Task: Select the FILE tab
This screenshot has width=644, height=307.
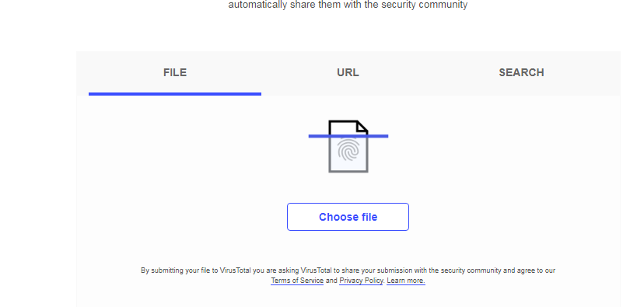Action: 175,72
